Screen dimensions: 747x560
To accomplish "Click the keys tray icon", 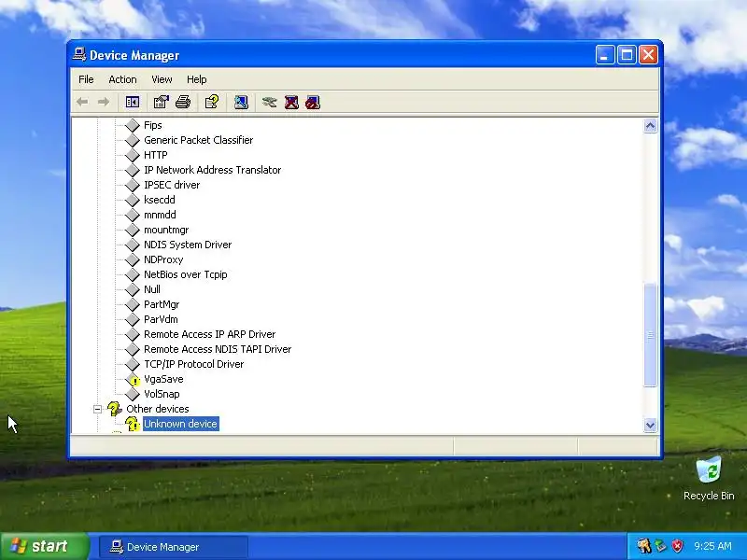I will click(644, 546).
